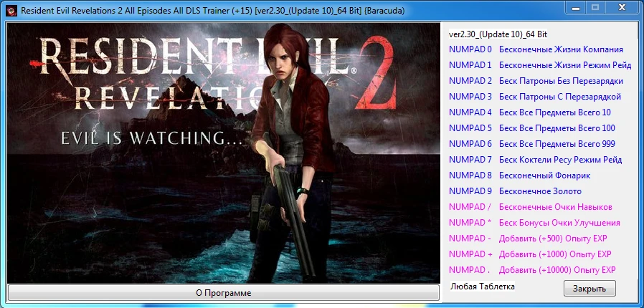Close the trainer window with X
644x308 pixels.
[x=622, y=8]
